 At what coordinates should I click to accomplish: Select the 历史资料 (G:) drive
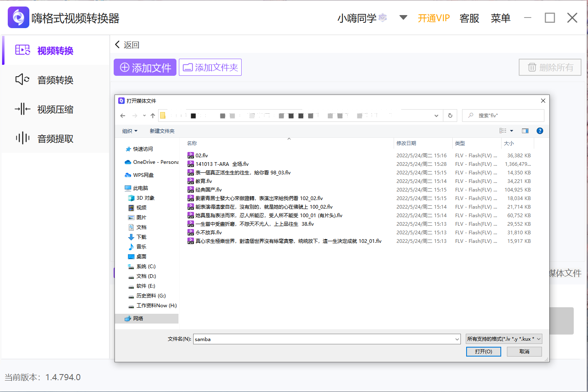pyautogui.click(x=147, y=296)
